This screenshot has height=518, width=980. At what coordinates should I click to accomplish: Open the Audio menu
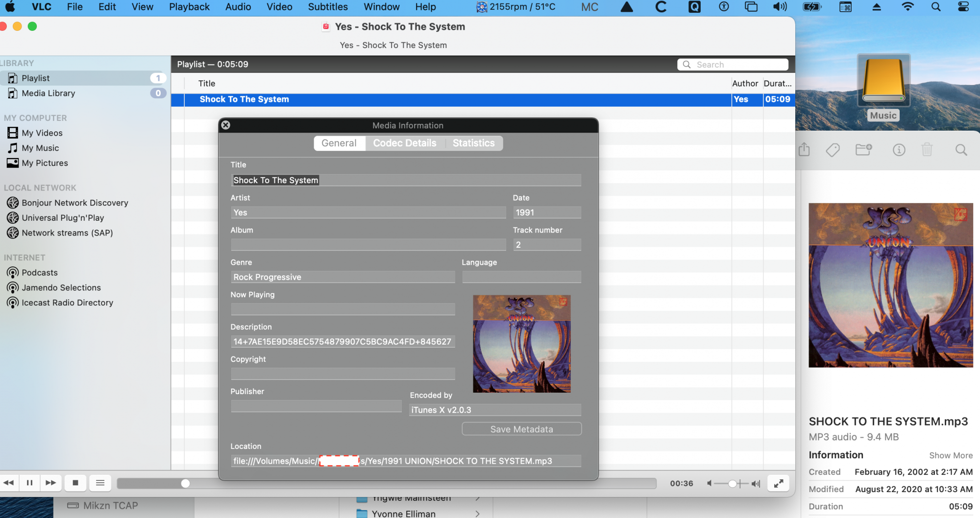pyautogui.click(x=238, y=7)
